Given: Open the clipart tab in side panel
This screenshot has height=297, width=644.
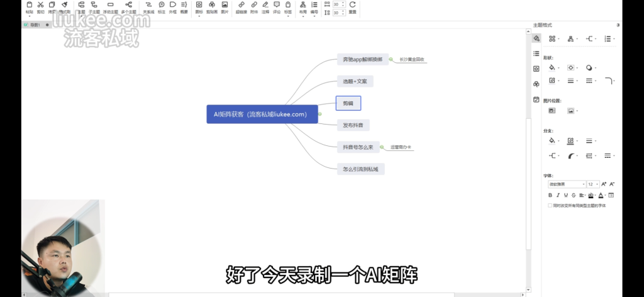Looking at the screenshot, I should coord(536,84).
